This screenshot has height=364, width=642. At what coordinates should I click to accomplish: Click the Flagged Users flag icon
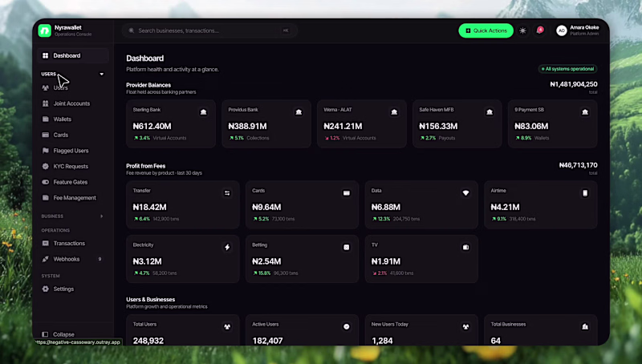click(x=46, y=151)
